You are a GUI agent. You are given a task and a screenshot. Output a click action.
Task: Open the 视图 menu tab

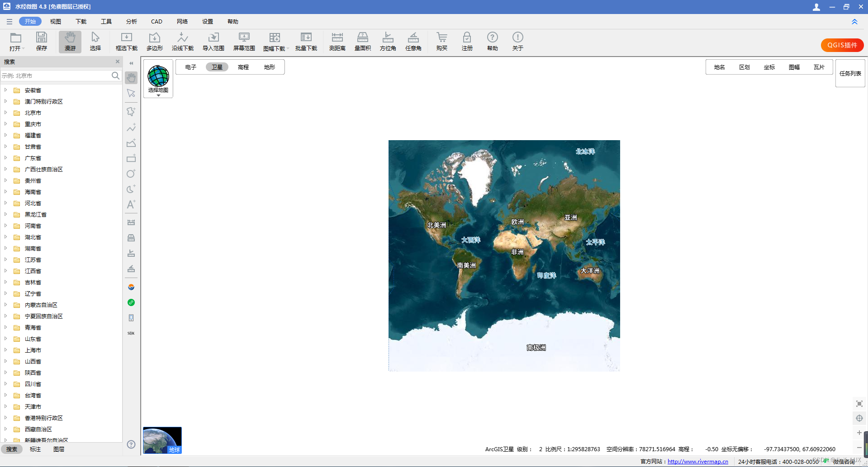coord(56,21)
